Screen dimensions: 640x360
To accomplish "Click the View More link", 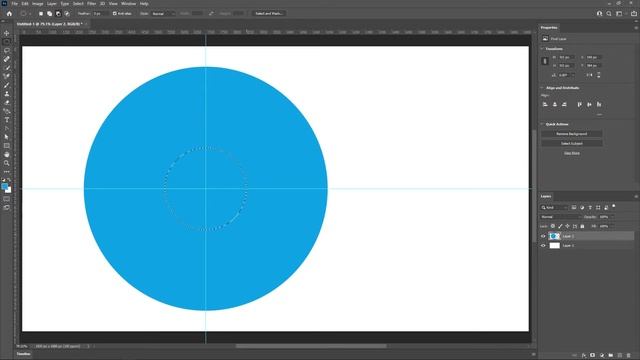I will pos(572,153).
